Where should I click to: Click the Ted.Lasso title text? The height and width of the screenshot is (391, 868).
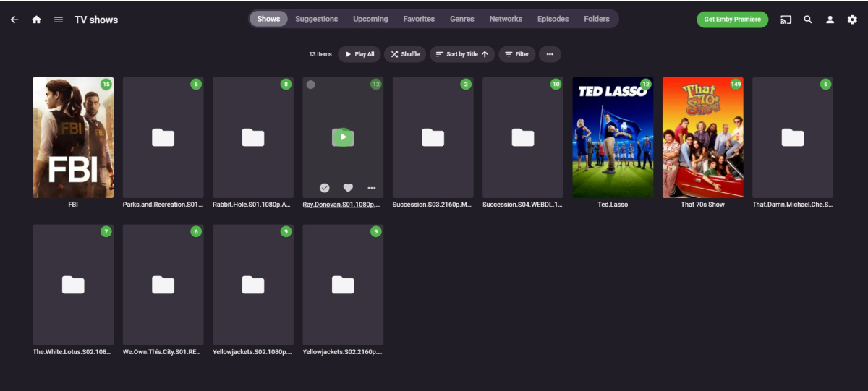pos(613,205)
